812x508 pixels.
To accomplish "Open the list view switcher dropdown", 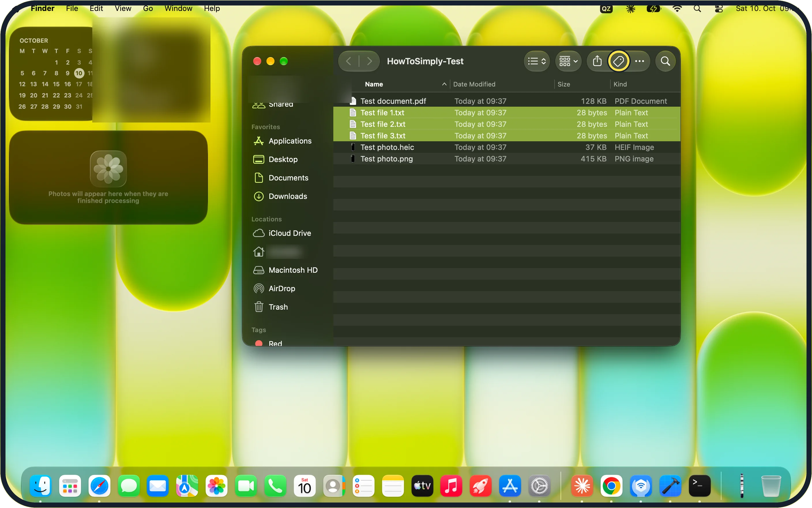I will [537, 61].
